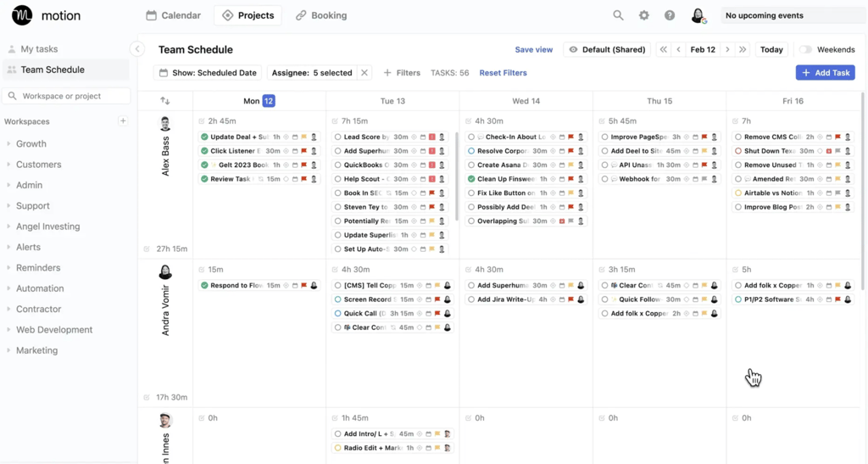Jump to Today
The height and width of the screenshot is (464, 868).
[771, 49]
